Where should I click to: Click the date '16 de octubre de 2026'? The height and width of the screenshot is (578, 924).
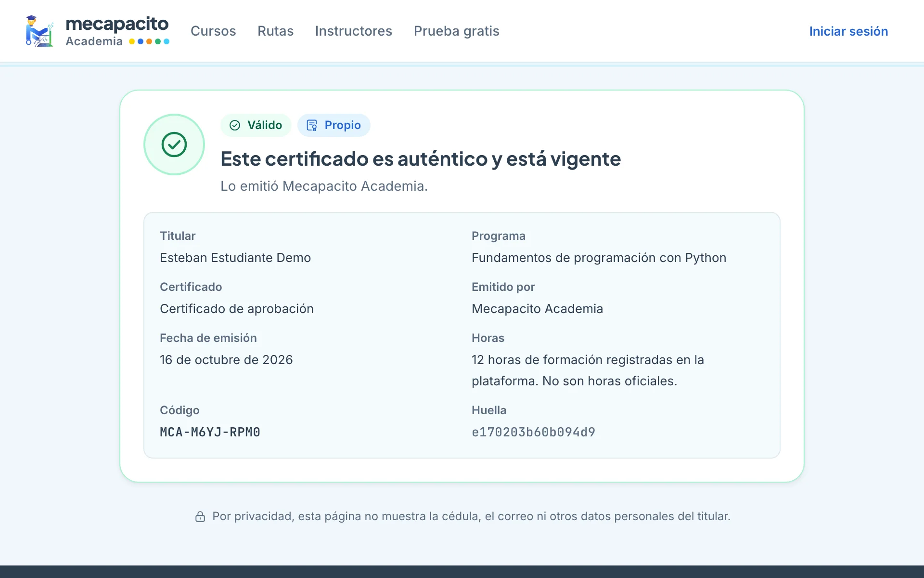(x=226, y=360)
